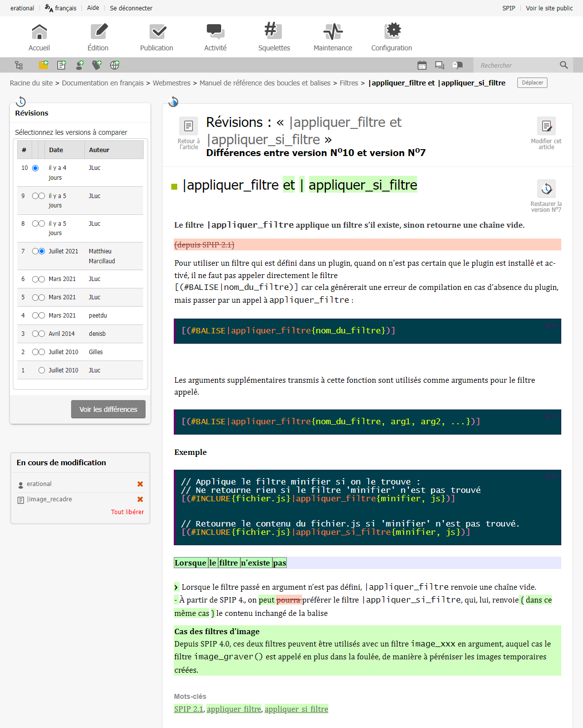Open the Maintenance menu icon
The width and height of the screenshot is (583, 728).
[x=333, y=32]
